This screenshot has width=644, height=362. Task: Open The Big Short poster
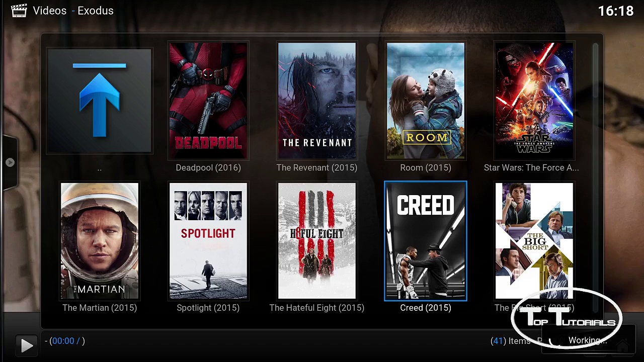534,241
